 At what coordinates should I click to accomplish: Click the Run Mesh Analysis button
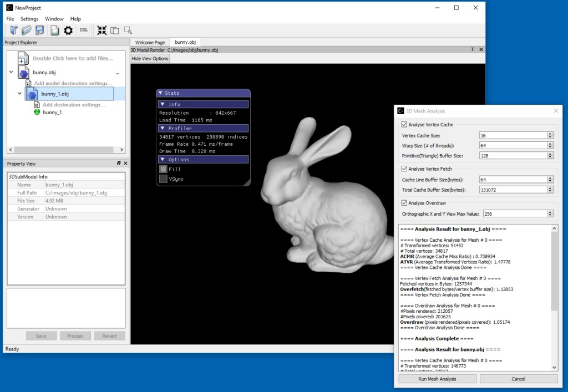(437, 379)
